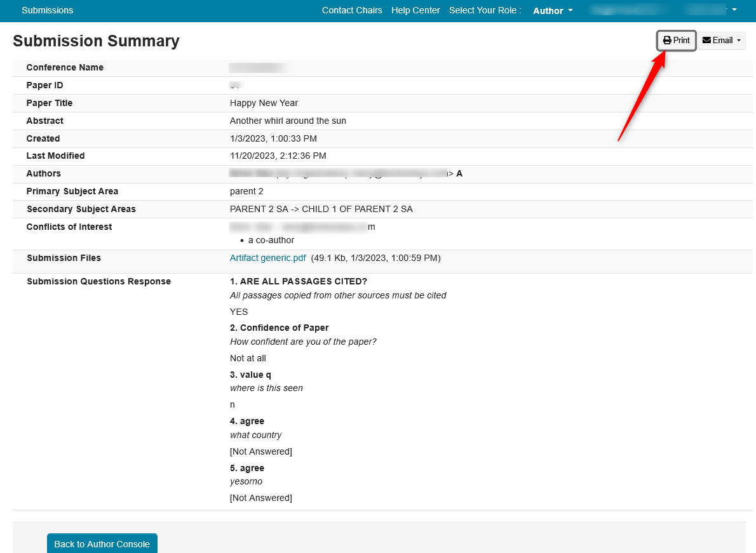Viewport: 756px width, 553px height.
Task: Open the Author role dropdown
Action: tap(553, 11)
